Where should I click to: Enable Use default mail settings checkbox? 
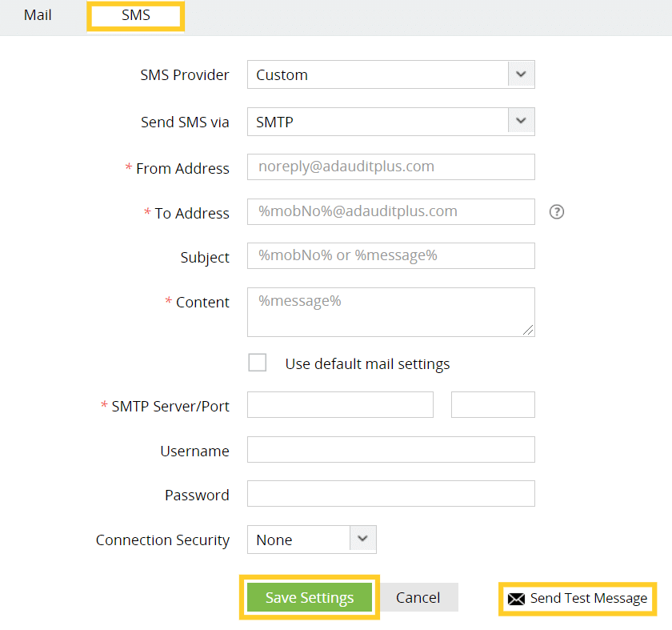pos(258,363)
